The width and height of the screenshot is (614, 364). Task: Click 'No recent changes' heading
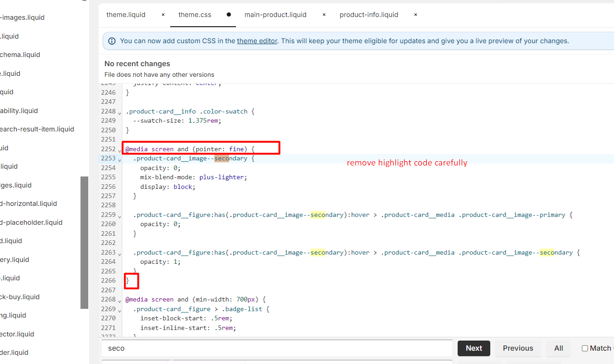137,64
